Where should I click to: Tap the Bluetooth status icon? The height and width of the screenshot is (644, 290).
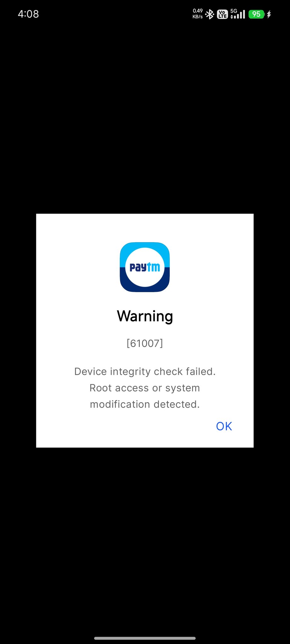[x=209, y=14]
